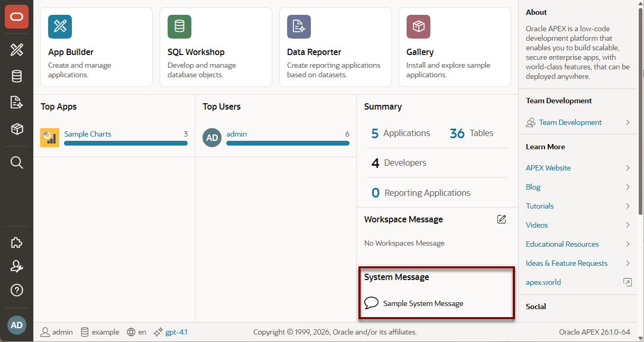Screen dimensions: 644x342
Task: Open the Tutorials link
Action: (540, 206)
